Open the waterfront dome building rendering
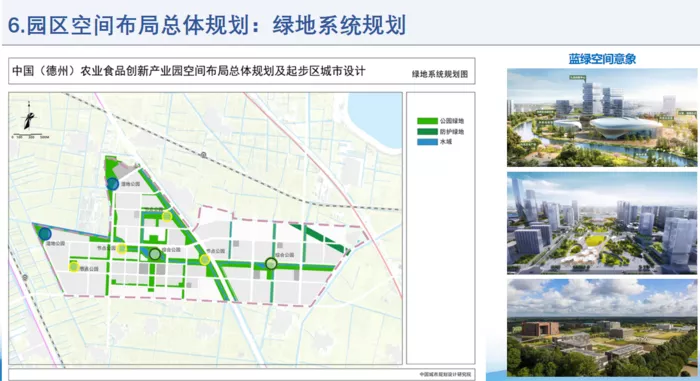The image size is (700, 381). [x=602, y=117]
